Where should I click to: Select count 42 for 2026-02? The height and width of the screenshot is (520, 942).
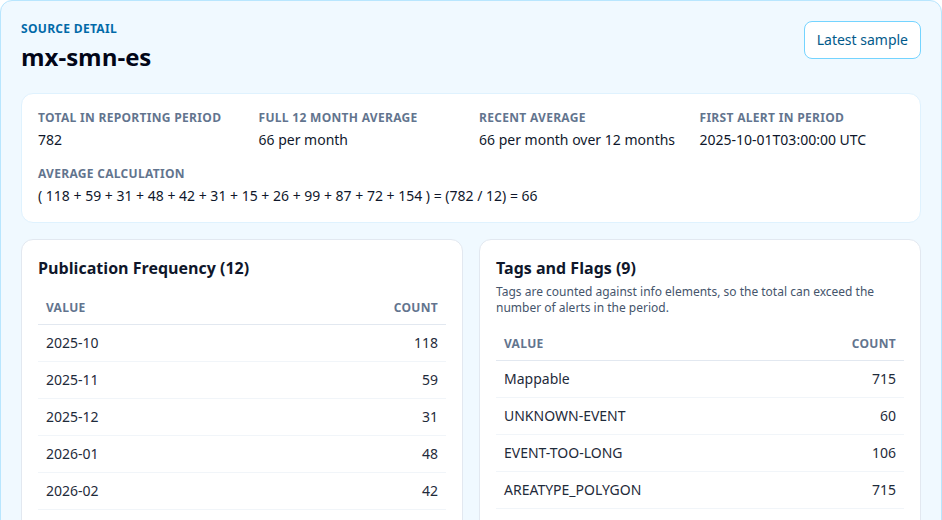[430, 491]
